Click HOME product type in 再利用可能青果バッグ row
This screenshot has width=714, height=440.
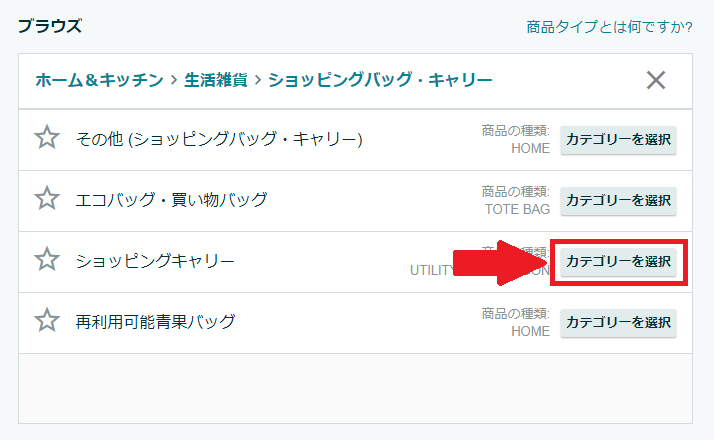click(530, 331)
